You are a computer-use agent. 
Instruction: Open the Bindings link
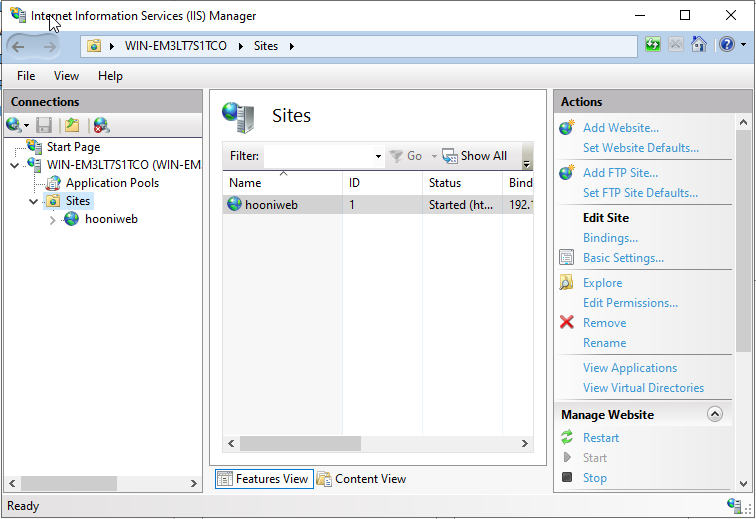(x=610, y=238)
